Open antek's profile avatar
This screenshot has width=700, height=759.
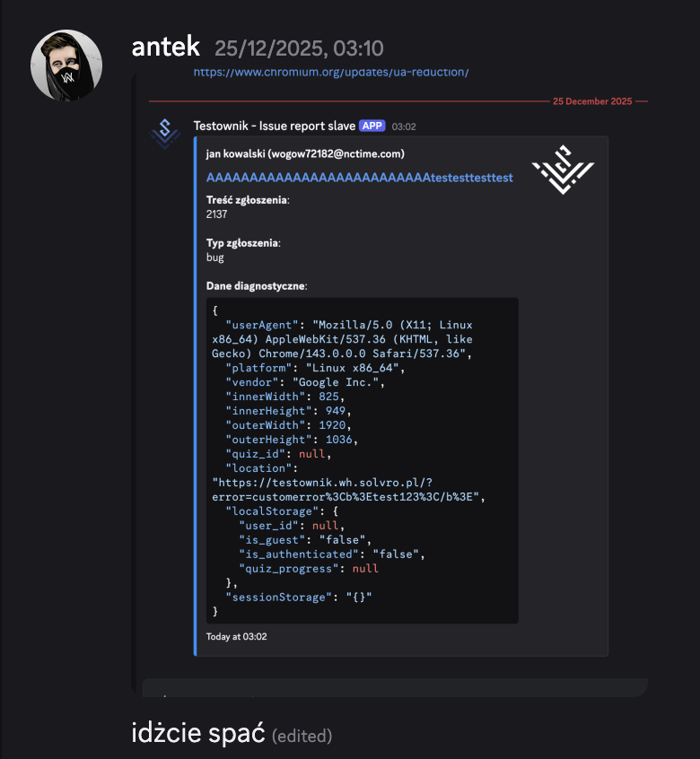pyautogui.click(x=66, y=65)
